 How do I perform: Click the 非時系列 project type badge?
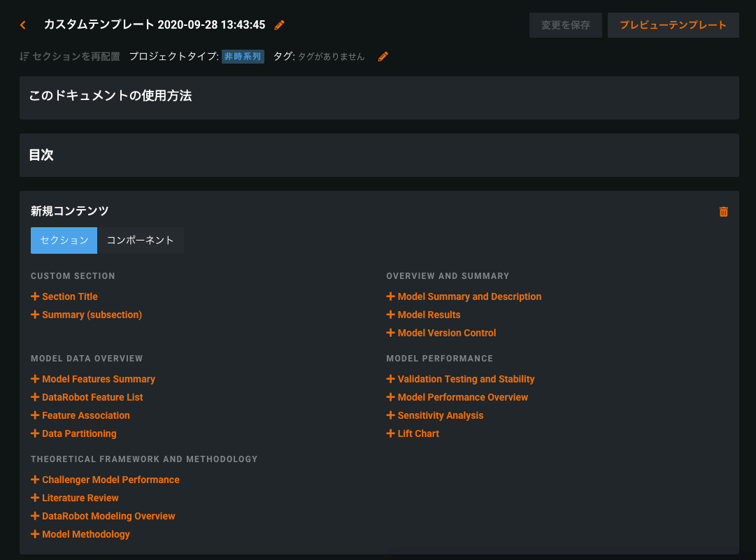[243, 57]
